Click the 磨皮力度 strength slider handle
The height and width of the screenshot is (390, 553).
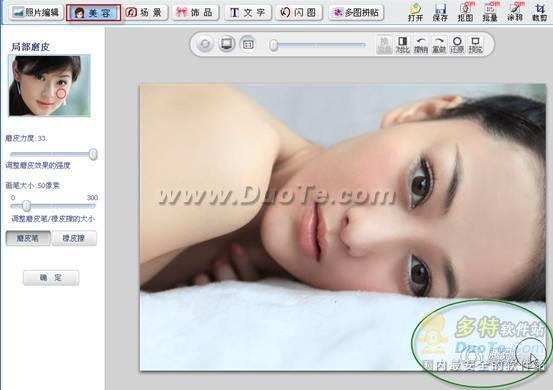pos(93,154)
